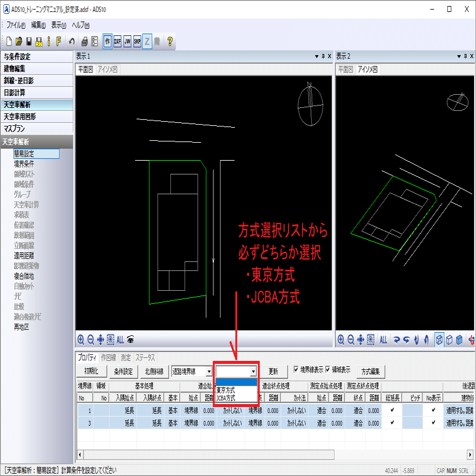Click ALL fit view in 表示1

click(x=120, y=339)
